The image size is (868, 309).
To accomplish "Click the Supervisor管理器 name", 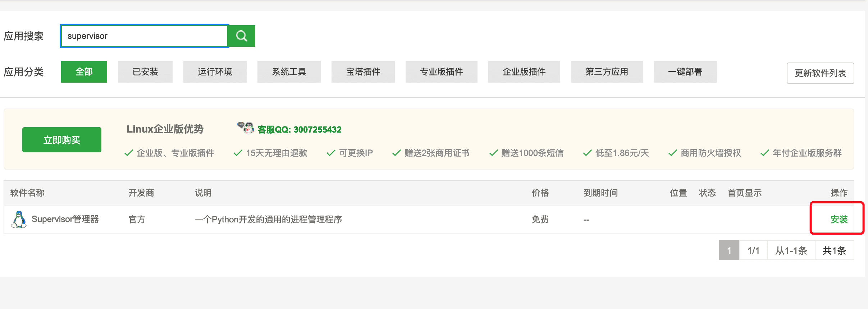I will [65, 219].
